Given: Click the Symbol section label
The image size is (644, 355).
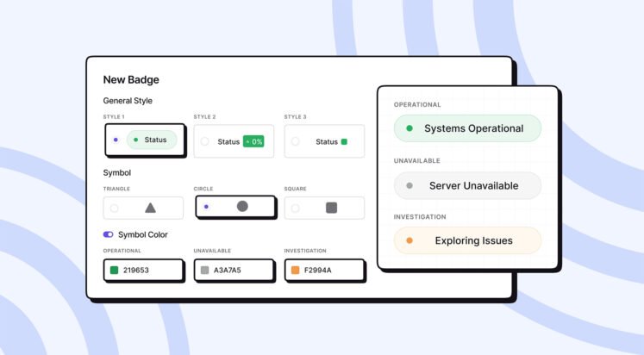Looking at the screenshot, I should pos(117,173).
